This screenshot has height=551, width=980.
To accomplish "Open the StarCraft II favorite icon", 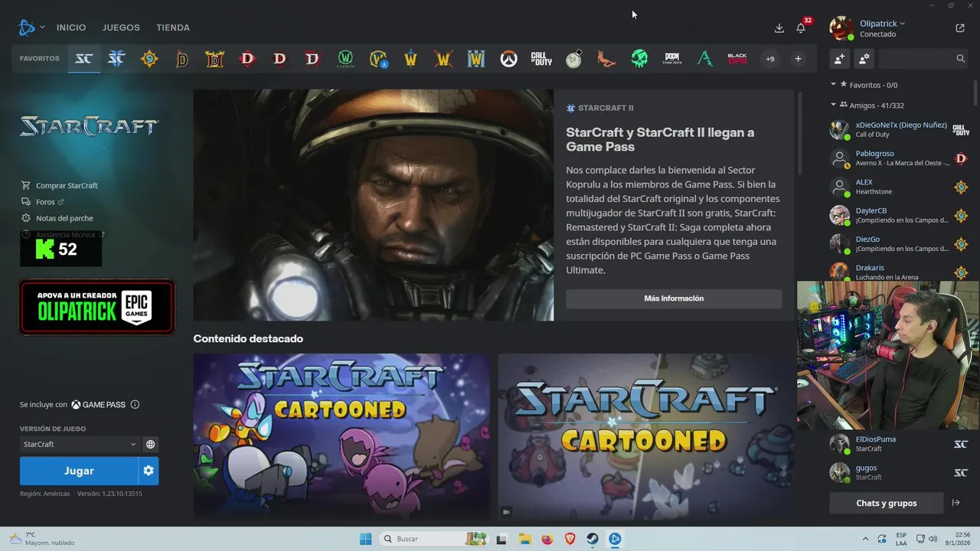I will [116, 59].
